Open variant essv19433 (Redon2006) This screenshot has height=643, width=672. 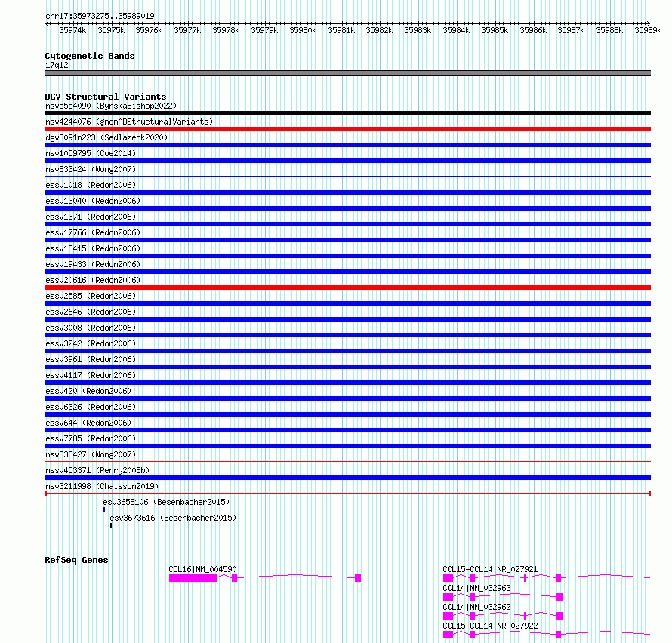click(93, 264)
